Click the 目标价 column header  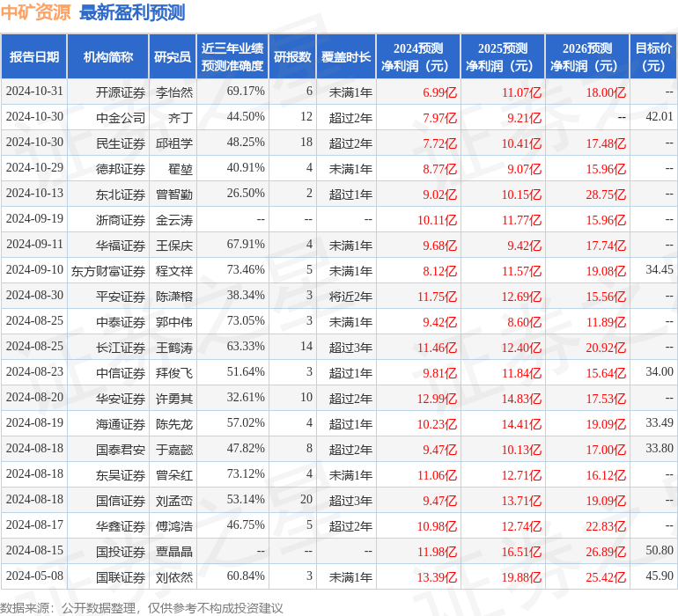pos(653,56)
